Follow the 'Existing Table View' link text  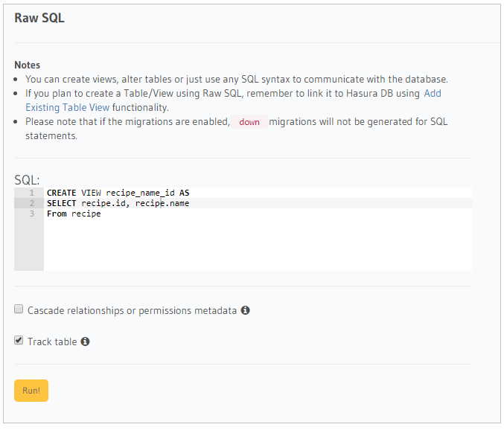click(x=68, y=108)
